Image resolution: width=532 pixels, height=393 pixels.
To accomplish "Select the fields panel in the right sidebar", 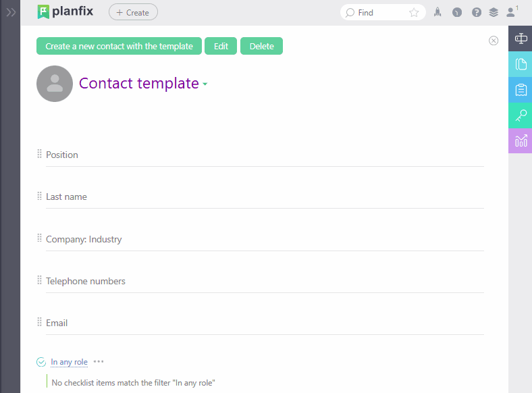I will click(521, 38).
